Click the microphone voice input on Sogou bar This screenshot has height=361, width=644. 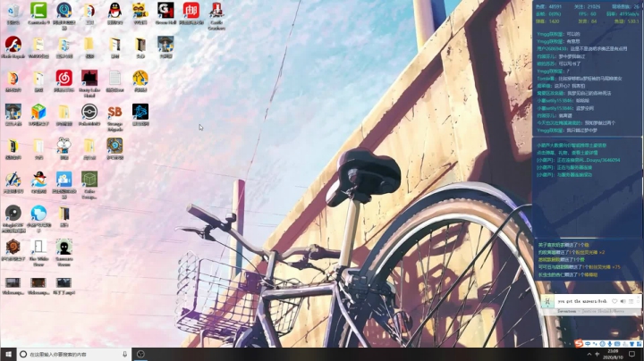[610, 344]
